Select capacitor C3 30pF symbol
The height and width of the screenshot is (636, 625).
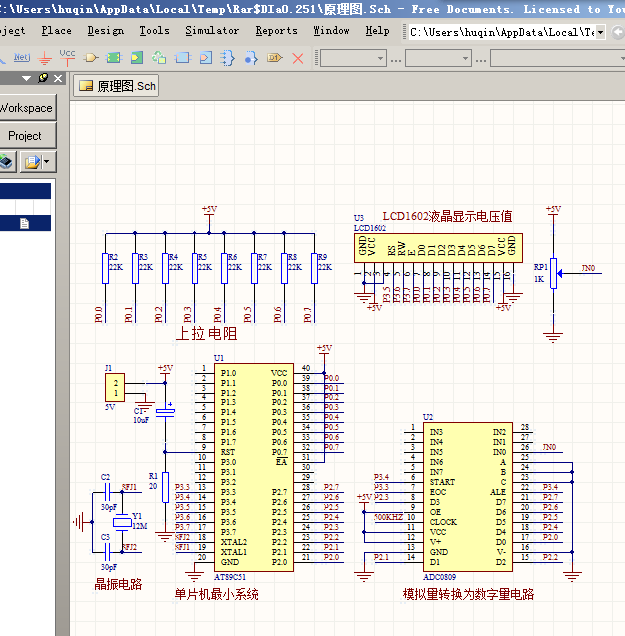107,552
